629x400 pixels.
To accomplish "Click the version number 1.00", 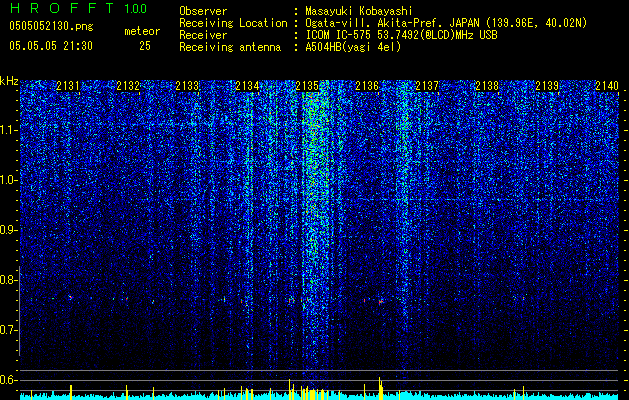I will tap(136, 8).
